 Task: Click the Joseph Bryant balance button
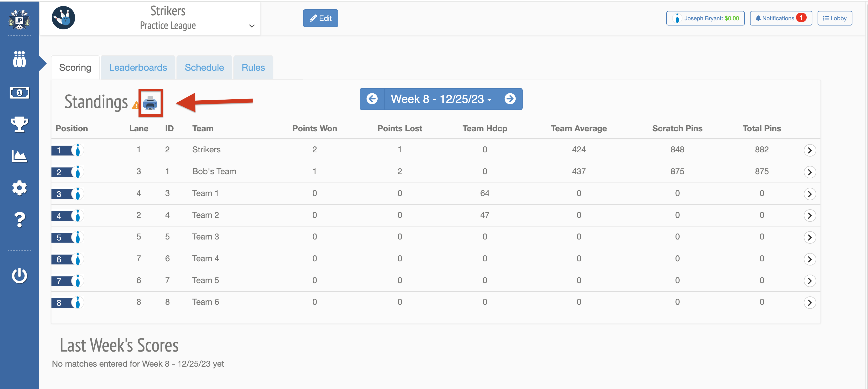[x=705, y=18]
